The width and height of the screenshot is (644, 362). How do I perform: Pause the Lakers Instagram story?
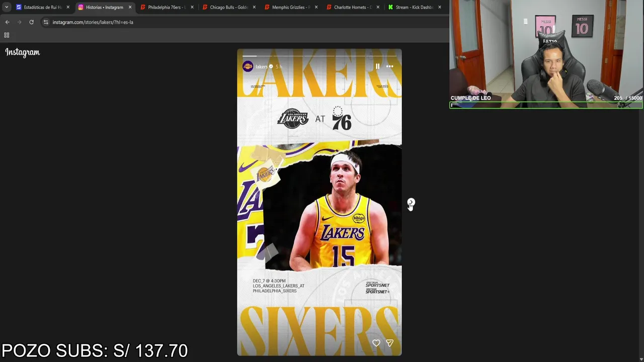377,66
